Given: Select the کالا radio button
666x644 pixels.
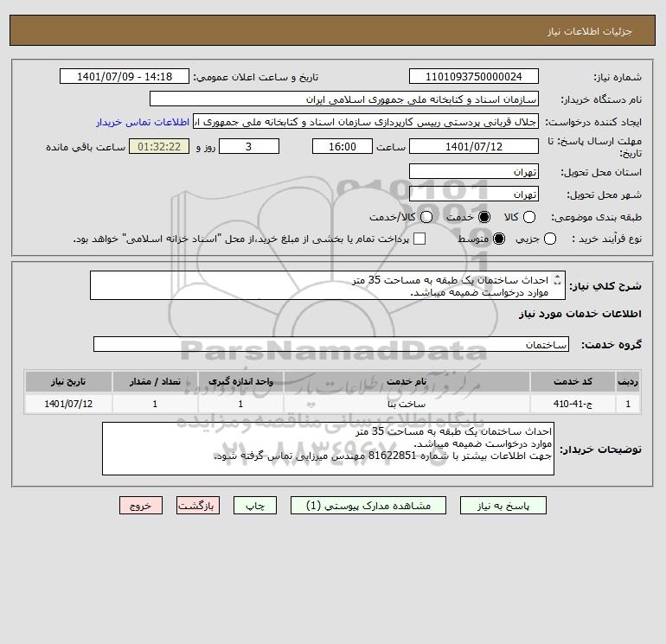Looking at the screenshot, I should [x=529, y=217].
